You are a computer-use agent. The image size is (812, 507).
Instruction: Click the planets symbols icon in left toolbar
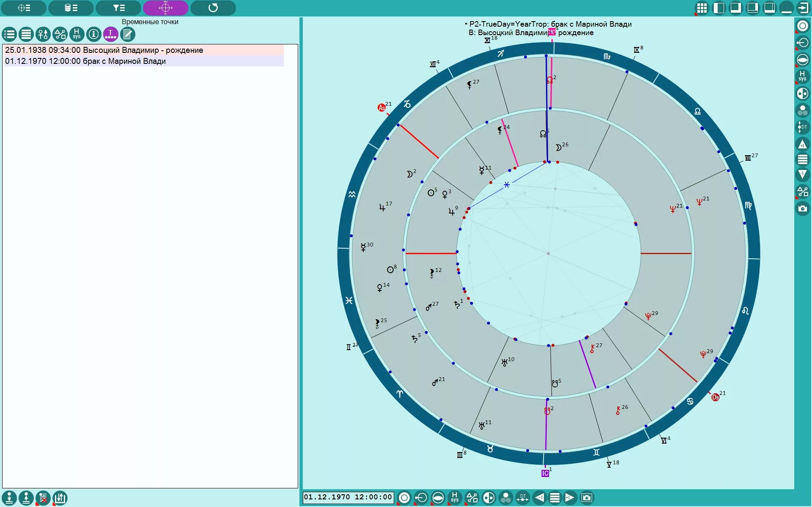click(x=43, y=34)
